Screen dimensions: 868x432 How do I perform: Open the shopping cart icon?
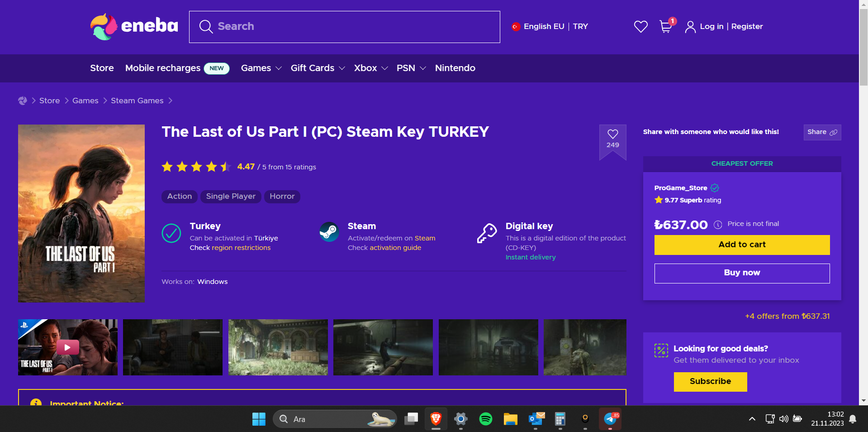pos(666,27)
